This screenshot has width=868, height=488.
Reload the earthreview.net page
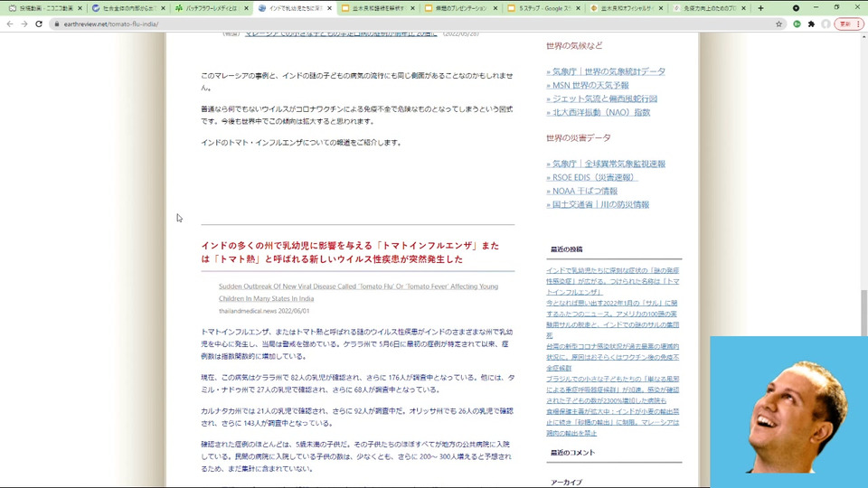click(39, 23)
